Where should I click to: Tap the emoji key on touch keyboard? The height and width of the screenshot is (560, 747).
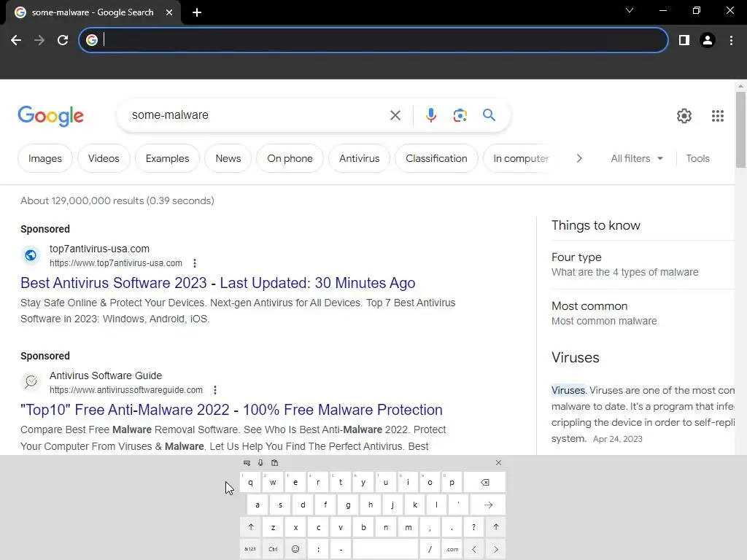[x=295, y=549]
